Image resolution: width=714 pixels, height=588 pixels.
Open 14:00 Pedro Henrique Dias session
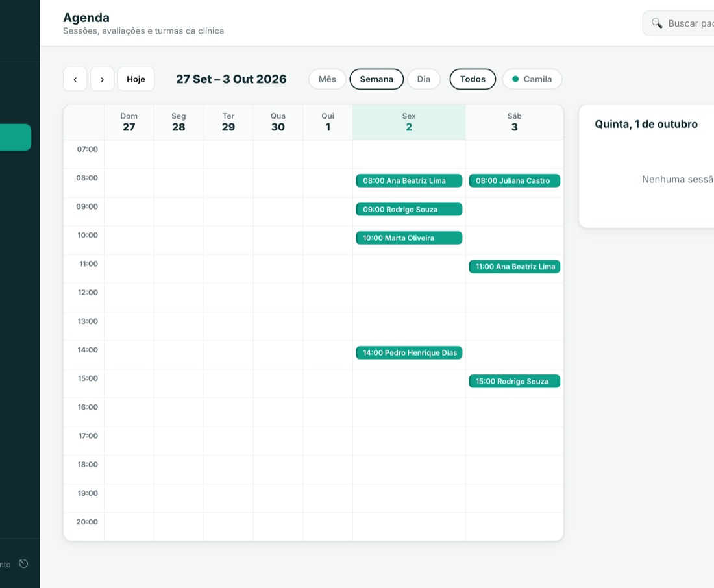[409, 353]
